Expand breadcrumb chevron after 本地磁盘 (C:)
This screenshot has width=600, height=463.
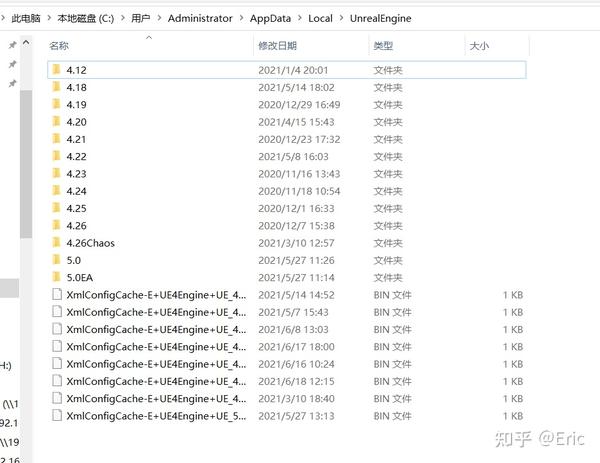pyautogui.click(x=122, y=18)
